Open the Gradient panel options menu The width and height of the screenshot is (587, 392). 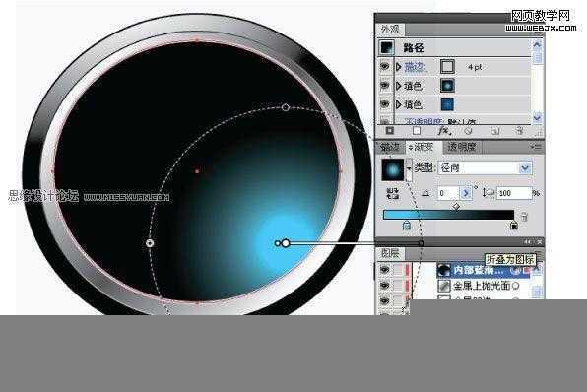pos(536,147)
